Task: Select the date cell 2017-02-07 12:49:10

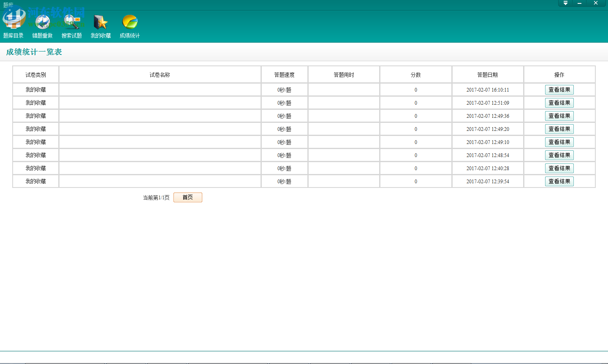Action: [x=488, y=142]
